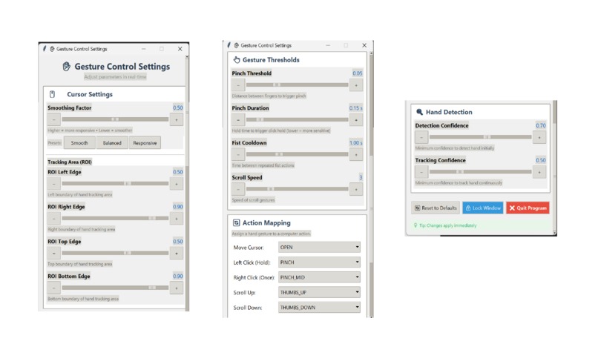Click the Detection Confidence value 0.70
The image size is (598, 364).
coord(541,125)
